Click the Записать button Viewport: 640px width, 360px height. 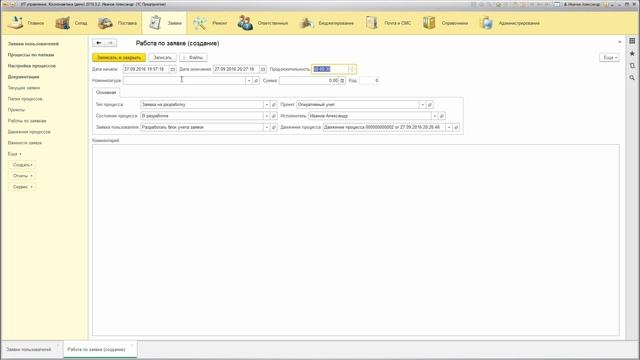tap(162, 58)
